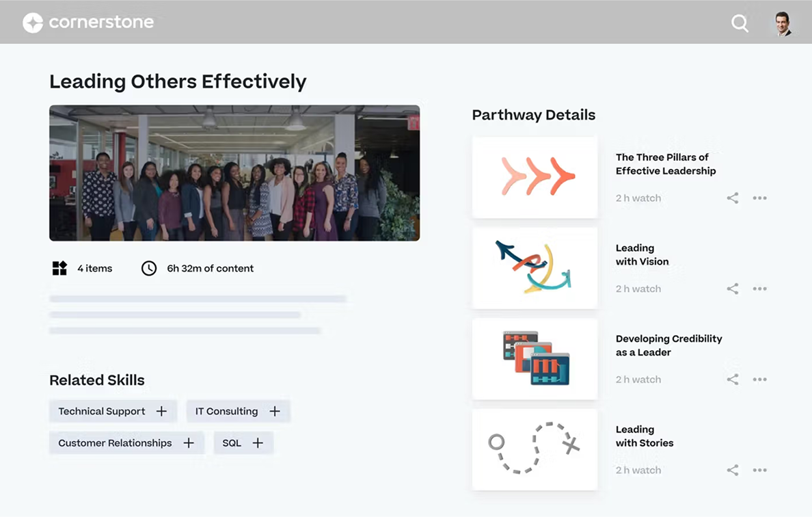Open the Leading with Stories thumbnail
The width and height of the screenshot is (812, 517).
click(534, 449)
